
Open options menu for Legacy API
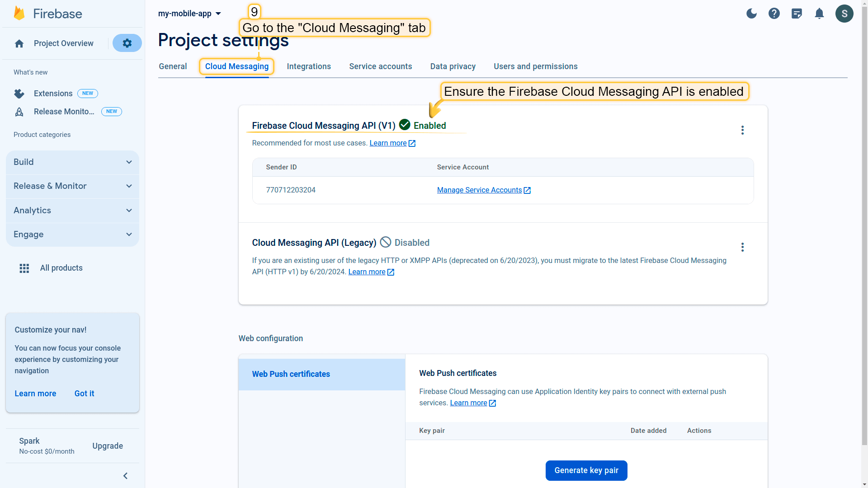742,247
